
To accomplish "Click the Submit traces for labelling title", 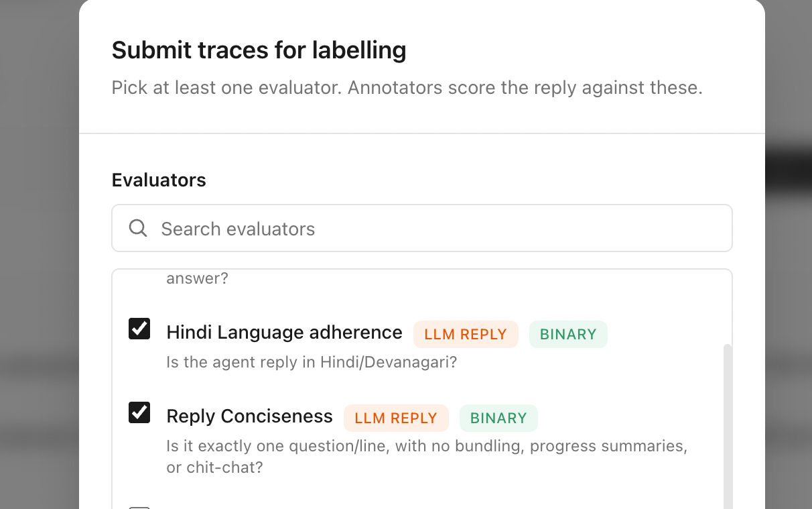I will click(259, 50).
